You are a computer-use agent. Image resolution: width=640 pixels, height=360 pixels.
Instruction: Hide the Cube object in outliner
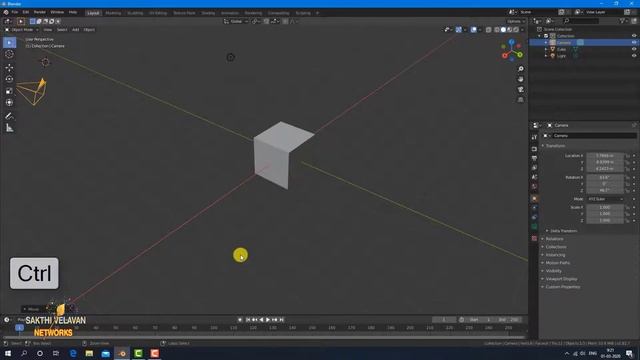coord(634,49)
